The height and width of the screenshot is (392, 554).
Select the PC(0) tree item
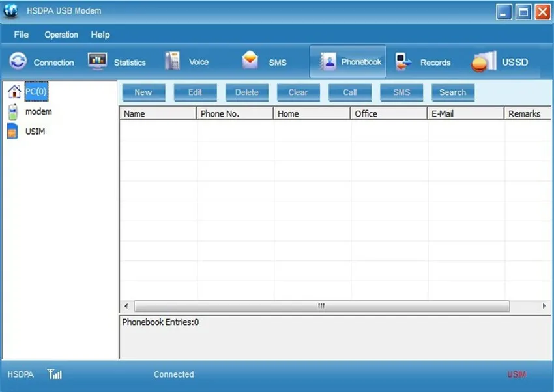click(x=36, y=92)
